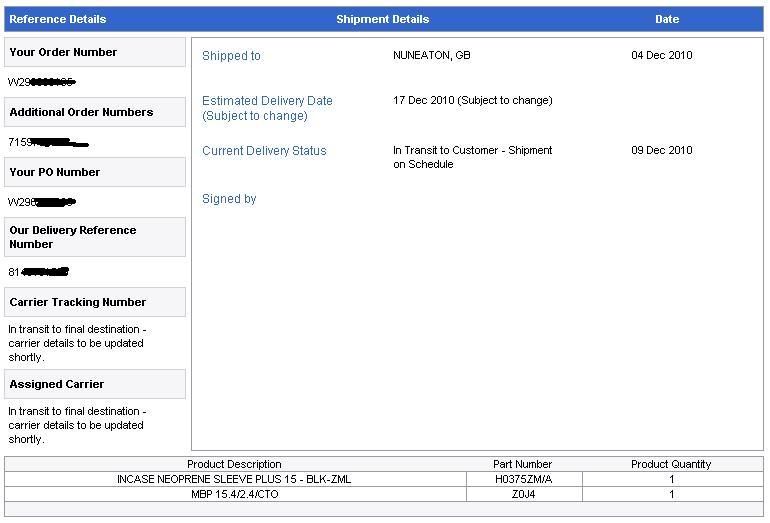Click the Signed by label
This screenshot has height=523, width=770.
pos(229,199)
